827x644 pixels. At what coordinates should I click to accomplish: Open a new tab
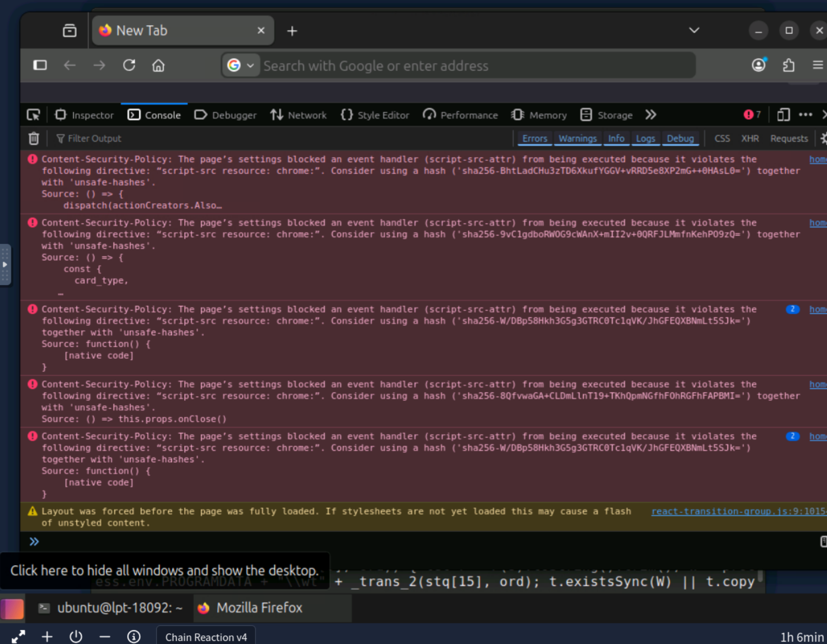292,31
